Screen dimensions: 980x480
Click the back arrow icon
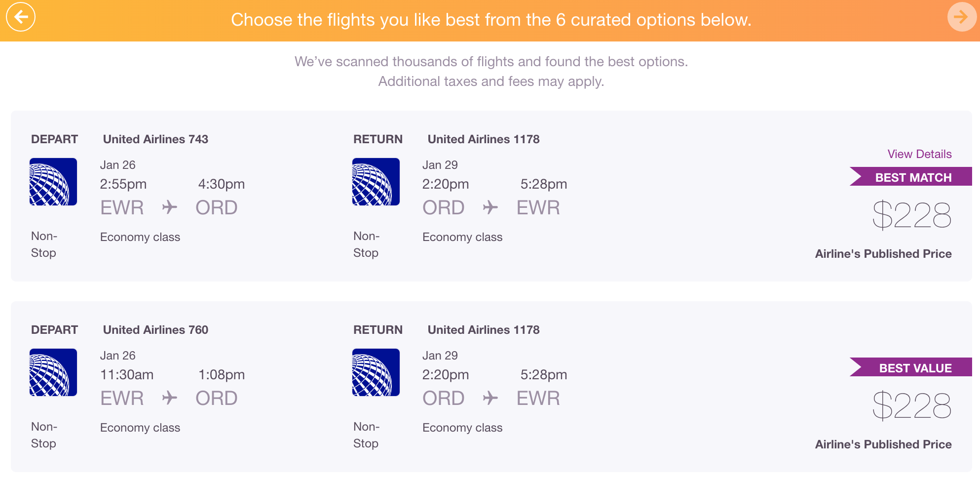(x=21, y=17)
